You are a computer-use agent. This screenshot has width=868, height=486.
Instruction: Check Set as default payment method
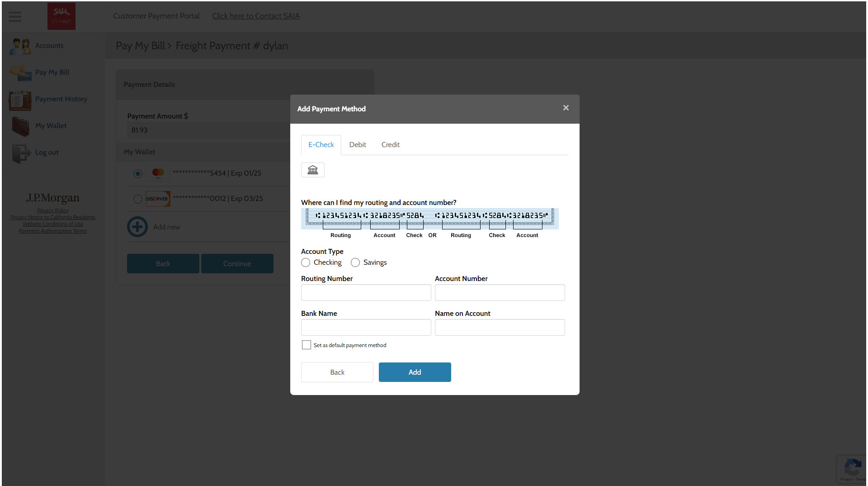[x=307, y=345]
